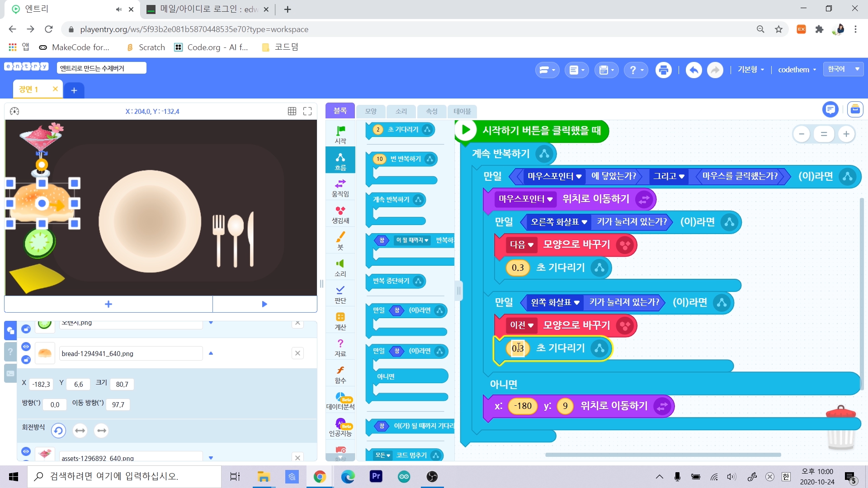Expand the stage to fullscreen
This screenshot has height=488, width=868.
(307, 111)
